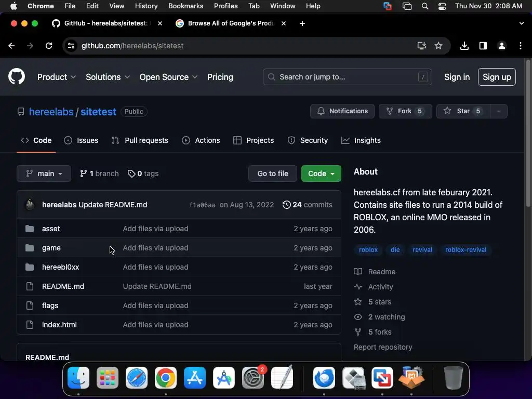Bookmark page with star icon in address bar

[x=438, y=46]
